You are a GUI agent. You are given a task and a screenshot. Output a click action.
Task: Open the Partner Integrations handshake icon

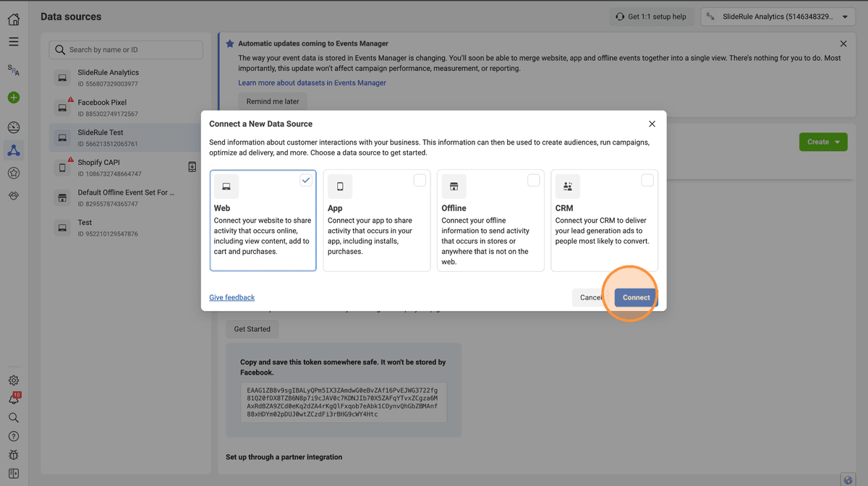13,196
